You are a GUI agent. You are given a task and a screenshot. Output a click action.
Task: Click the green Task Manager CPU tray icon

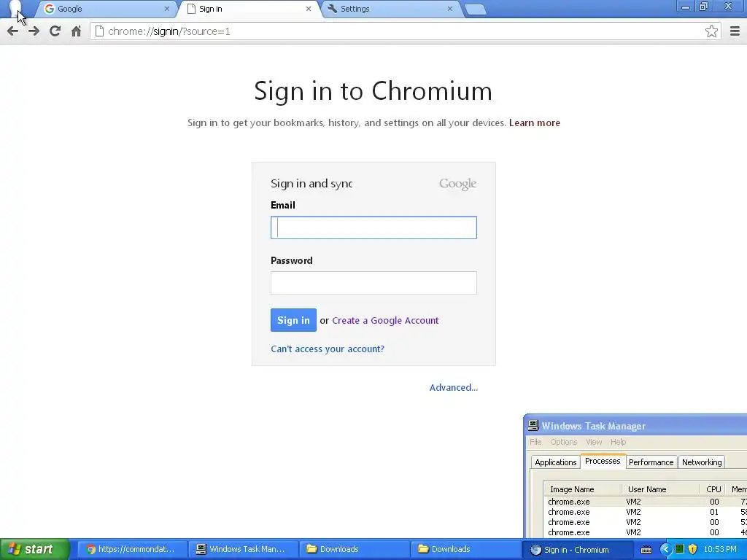[x=680, y=549]
